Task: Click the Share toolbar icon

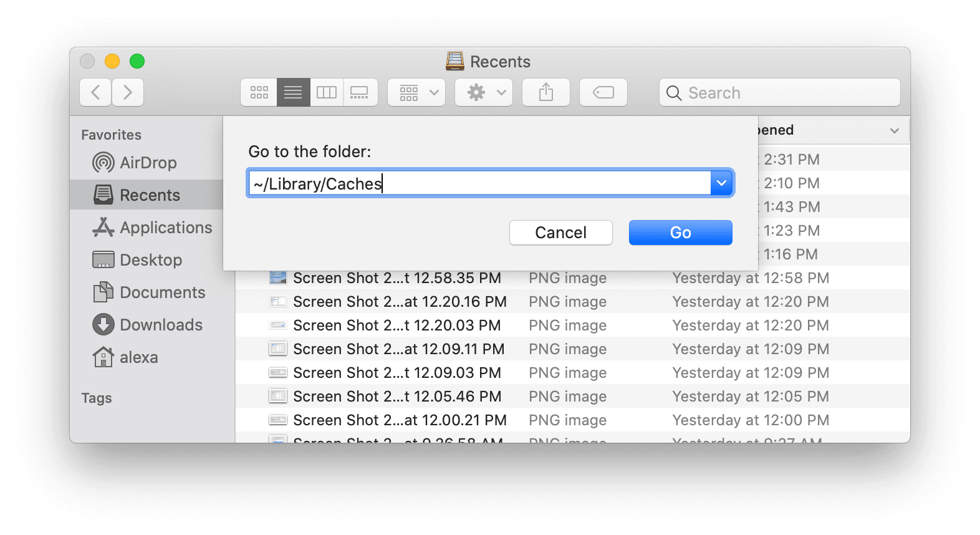Action: 546,93
